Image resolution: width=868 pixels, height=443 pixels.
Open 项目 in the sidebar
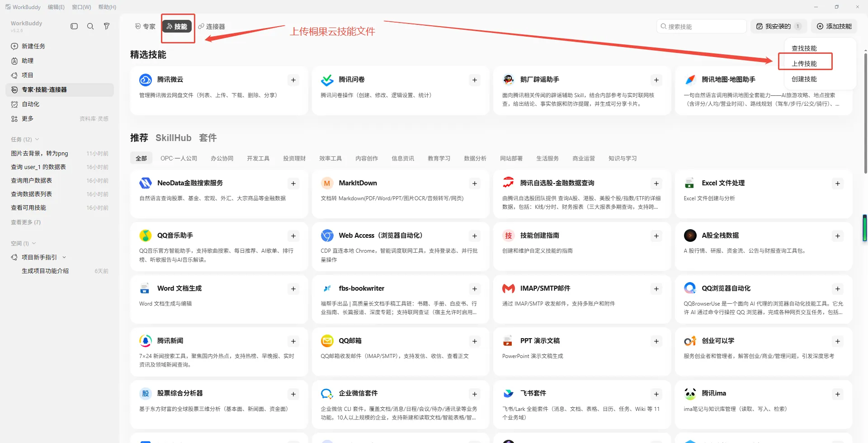pyautogui.click(x=60, y=75)
